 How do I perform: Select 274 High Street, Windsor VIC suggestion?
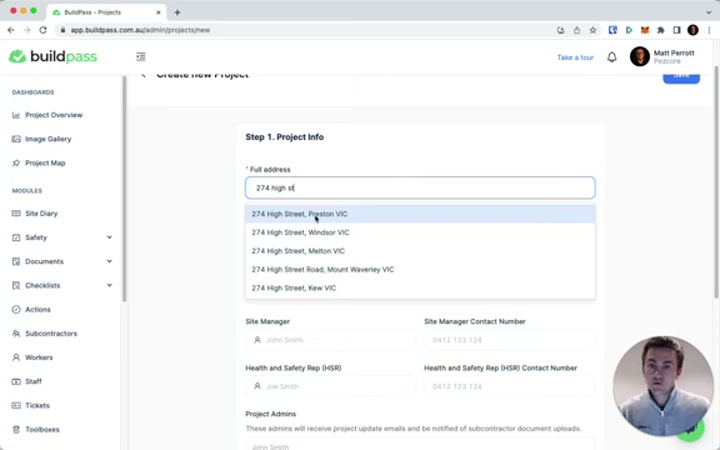coord(420,232)
